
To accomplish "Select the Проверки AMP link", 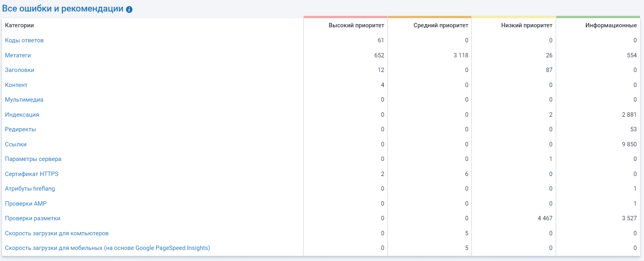I will pos(26,204).
